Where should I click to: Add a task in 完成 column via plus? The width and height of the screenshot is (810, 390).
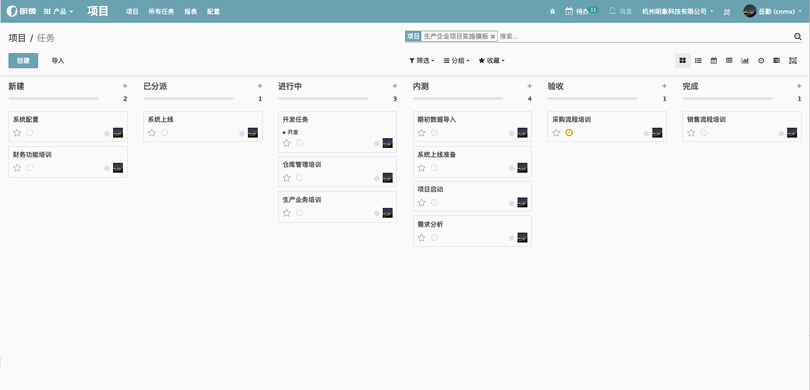pos(799,86)
